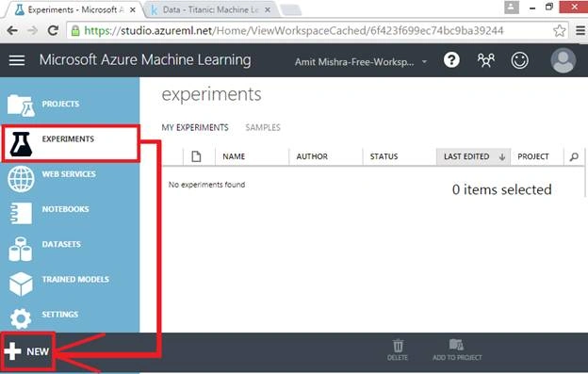
Task: Open the community people icon
Action: (485, 60)
